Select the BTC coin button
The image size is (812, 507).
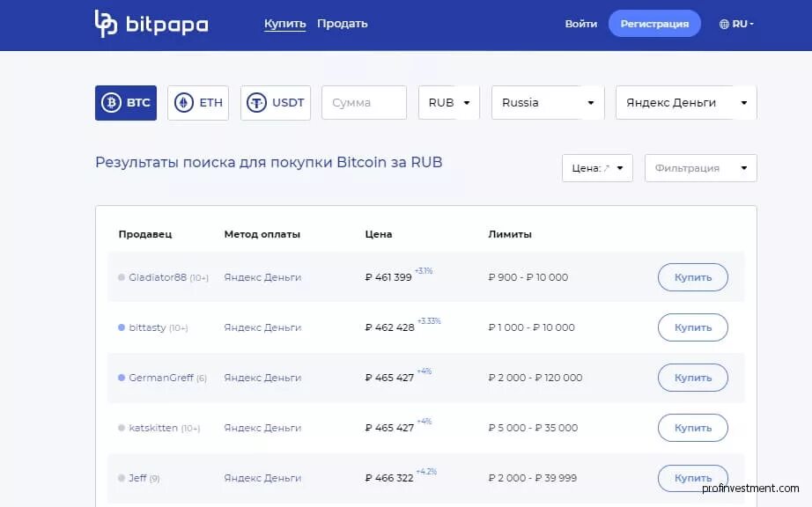click(126, 103)
